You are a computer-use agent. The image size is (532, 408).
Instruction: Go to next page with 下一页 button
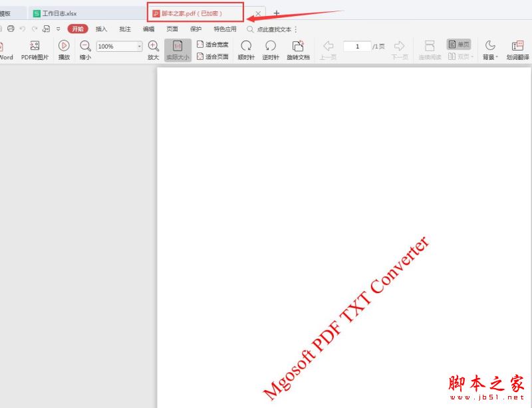coord(399,45)
